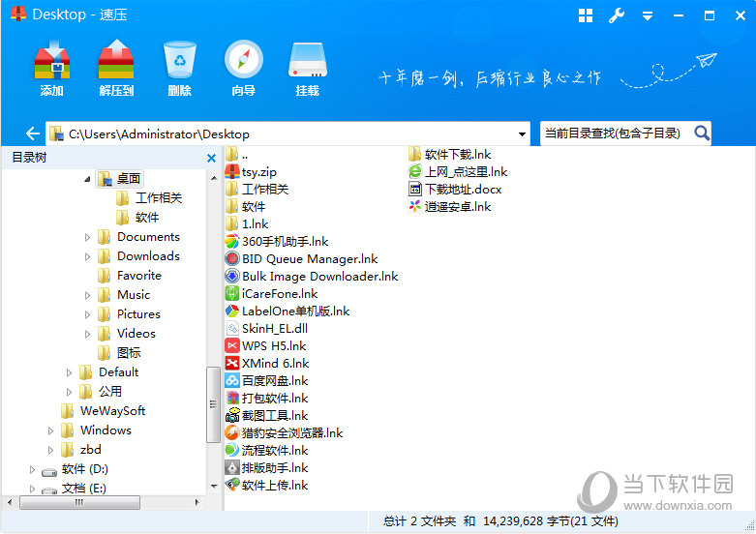The height and width of the screenshot is (534, 756).
Task: Expand the Downloads tree node
Action: tap(87, 256)
